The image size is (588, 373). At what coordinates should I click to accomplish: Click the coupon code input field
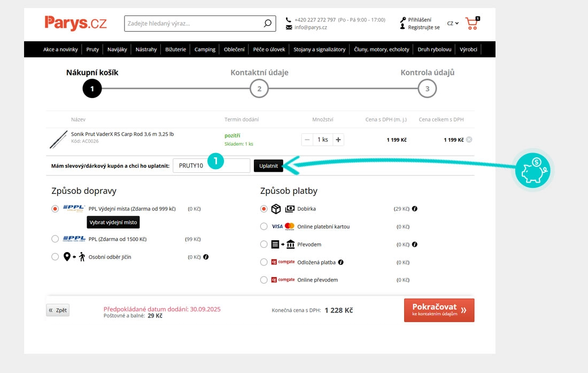coord(211,166)
